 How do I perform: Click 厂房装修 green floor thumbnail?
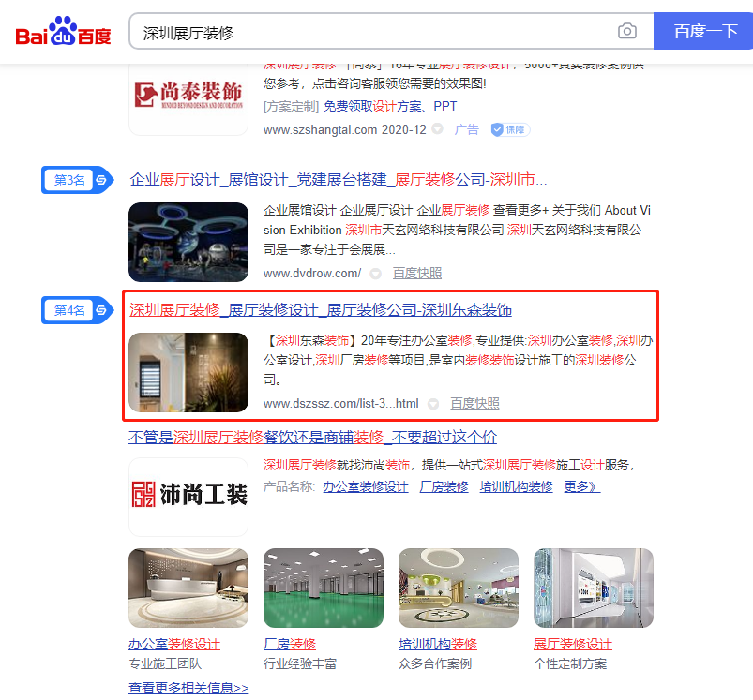[324, 588]
